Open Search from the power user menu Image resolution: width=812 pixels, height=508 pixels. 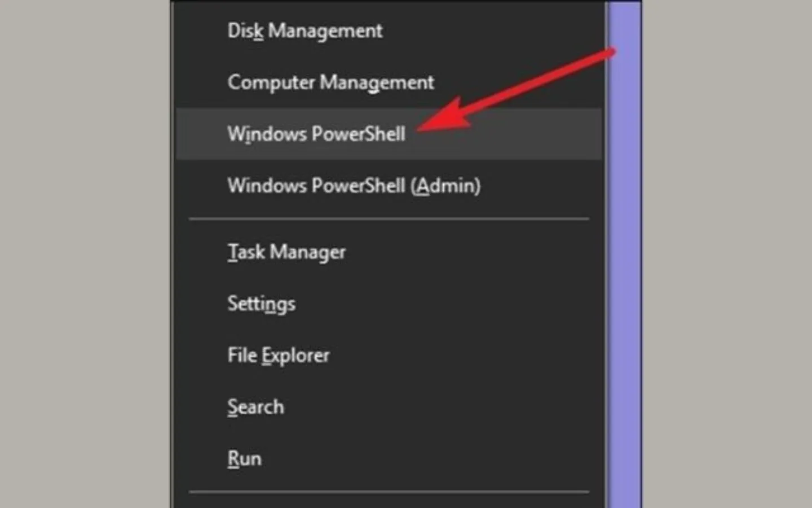click(255, 406)
